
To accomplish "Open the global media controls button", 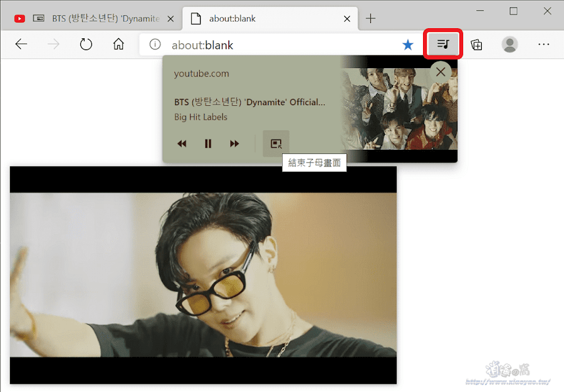I will click(x=443, y=44).
